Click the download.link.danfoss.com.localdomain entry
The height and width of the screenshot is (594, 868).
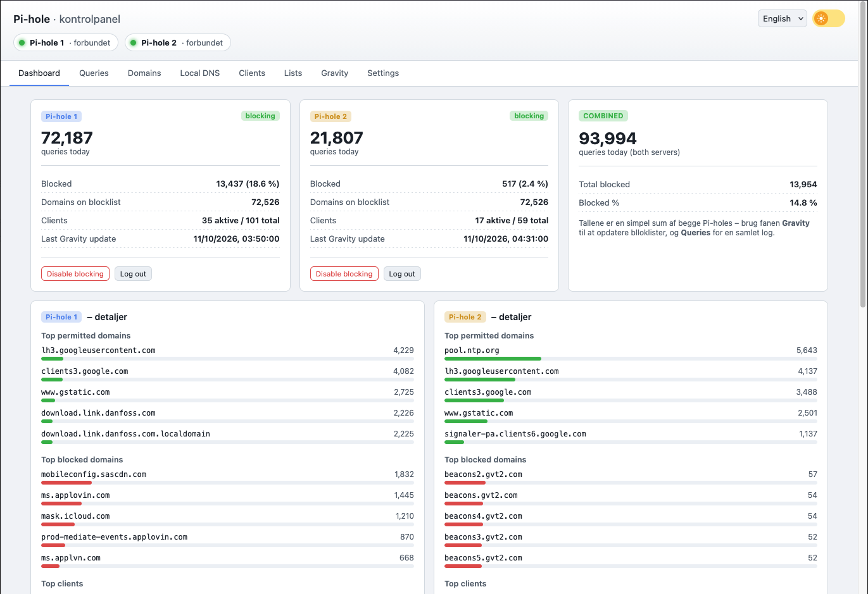pos(125,434)
